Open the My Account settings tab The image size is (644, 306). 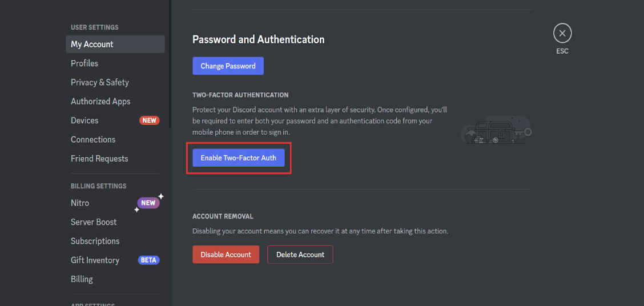point(92,44)
